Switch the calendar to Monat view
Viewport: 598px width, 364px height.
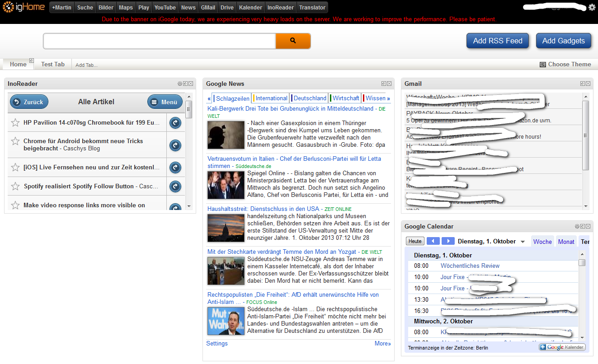[x=566, y=242]
